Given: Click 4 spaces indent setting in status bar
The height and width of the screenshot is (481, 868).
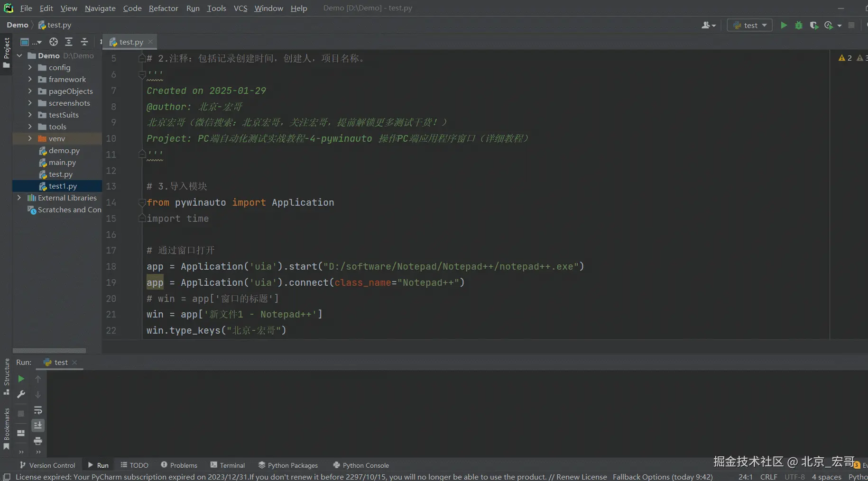Looking at the screenshot, I should [x=826, y=477].
